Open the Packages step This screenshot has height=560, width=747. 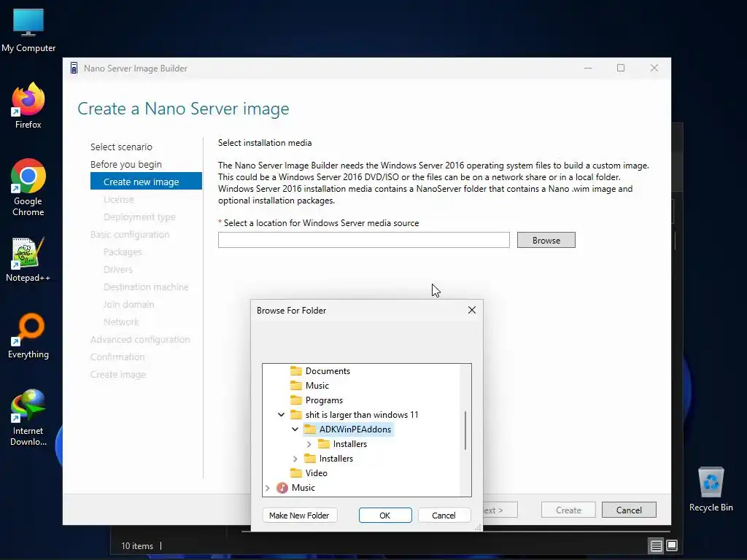(123, 252)
